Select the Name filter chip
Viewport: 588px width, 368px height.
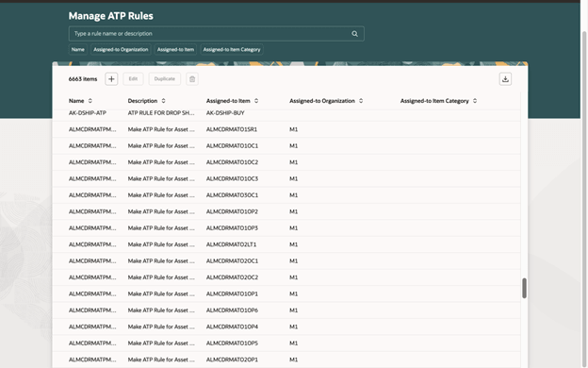[78, 50]
